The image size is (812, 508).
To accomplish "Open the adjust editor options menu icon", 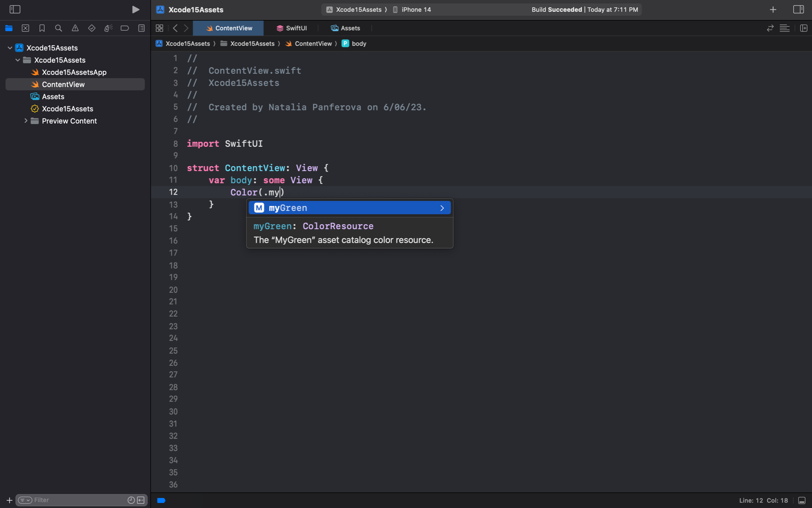I will pyautogui.click(x=785, y=28).
